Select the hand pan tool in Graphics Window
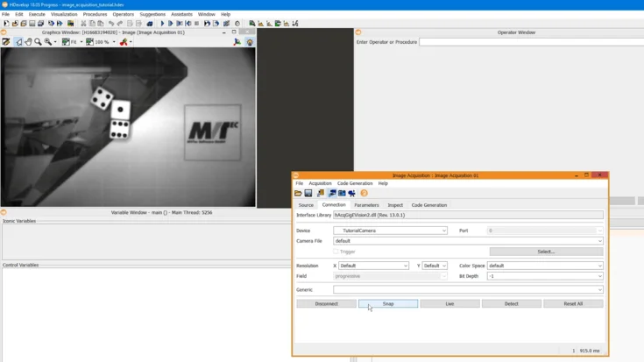Image resolution: width=644 pixels, height=362 pixels. pos(28,42)
